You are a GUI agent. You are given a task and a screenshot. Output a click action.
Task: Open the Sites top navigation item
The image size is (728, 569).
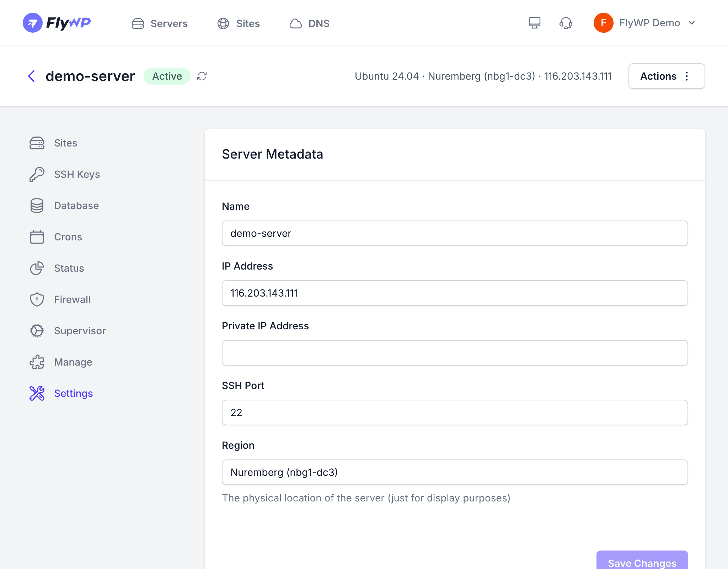(x=239, y=23)
